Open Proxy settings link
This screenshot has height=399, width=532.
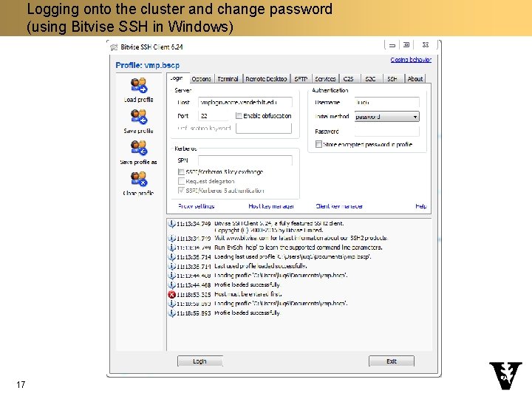196,206
